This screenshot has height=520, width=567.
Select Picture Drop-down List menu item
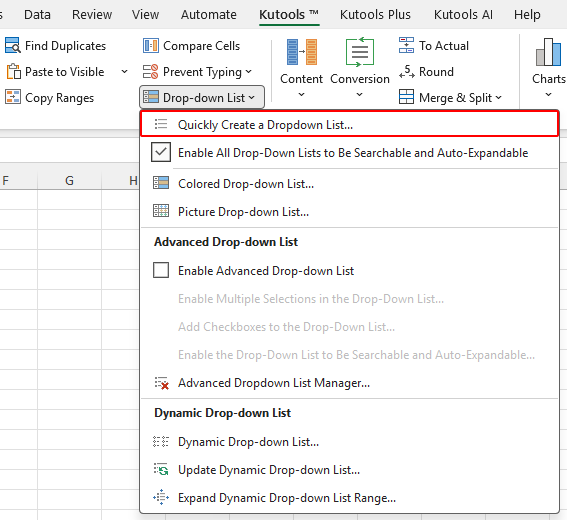click(349, 212)
